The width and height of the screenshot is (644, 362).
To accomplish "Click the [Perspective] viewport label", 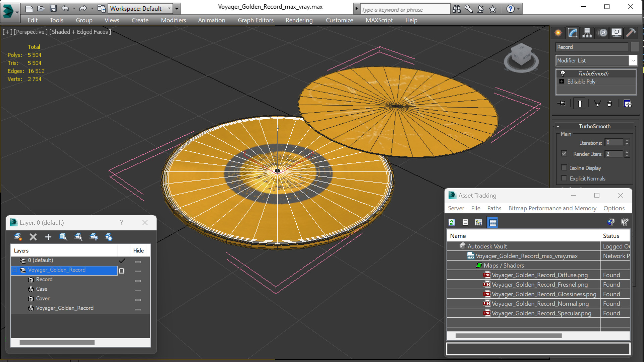I will (30, 32).
